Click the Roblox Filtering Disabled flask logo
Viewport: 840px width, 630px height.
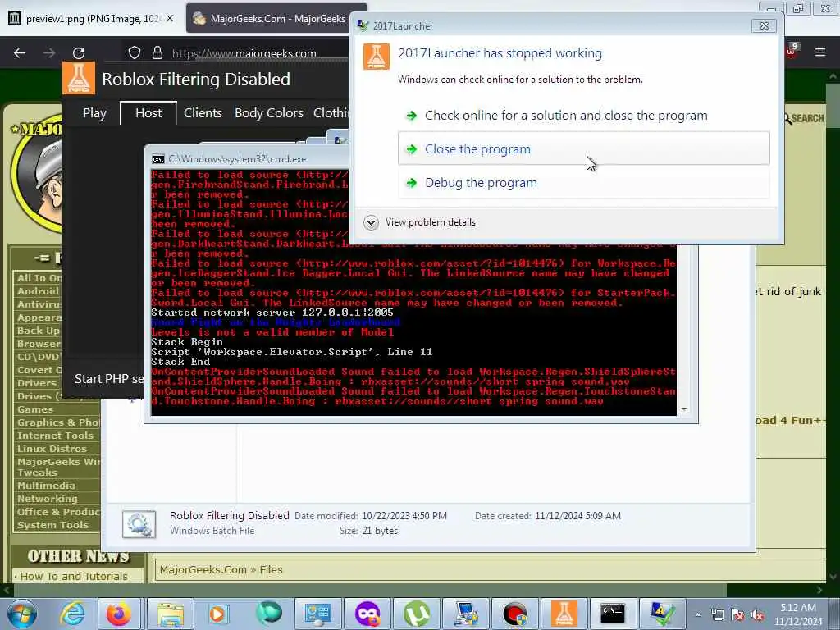[78, 78]
